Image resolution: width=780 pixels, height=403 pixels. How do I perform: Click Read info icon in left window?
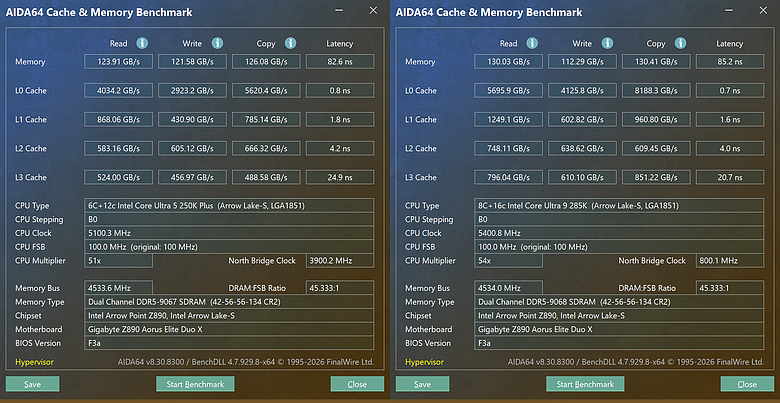142,43
